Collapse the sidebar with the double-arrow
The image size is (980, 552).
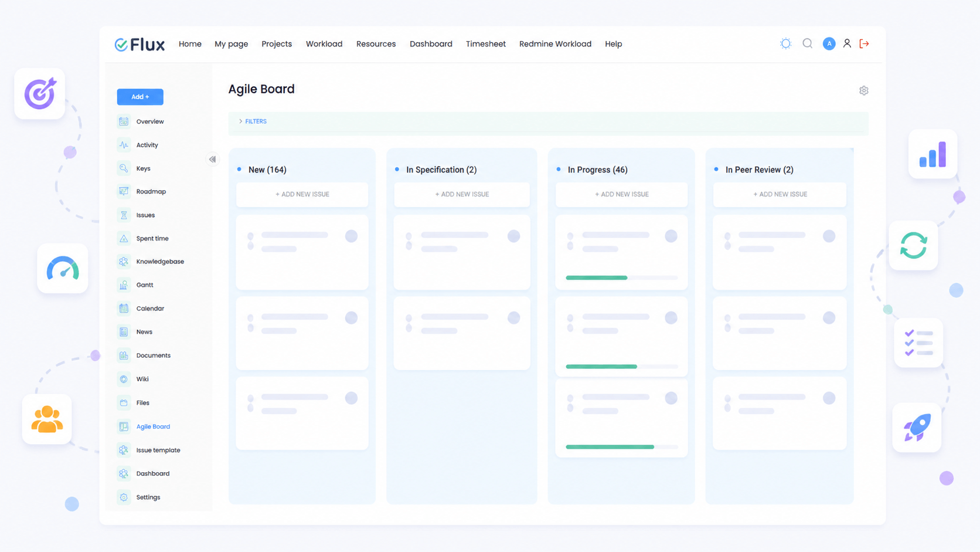point(212,159)
